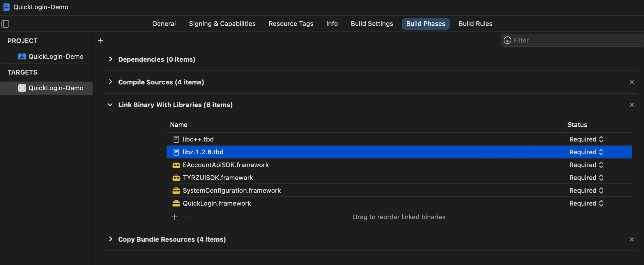The image size is (644, 265).
Task: Click the Compile Sources (4 items) title
Action: 161,82
